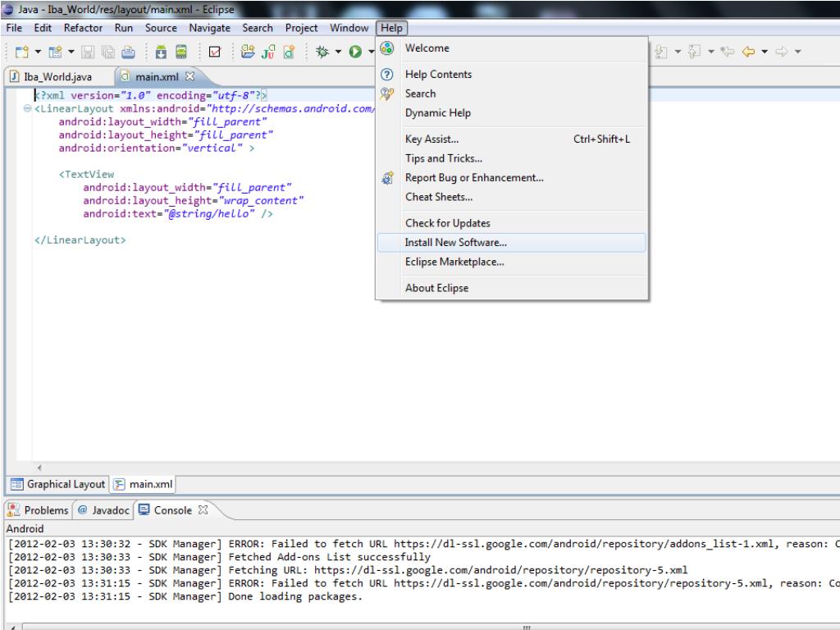The height and width of the screenshot is (630, 840).
Task: Expand the Previous Annotation dropdown arrow
Action: point(711,52)
